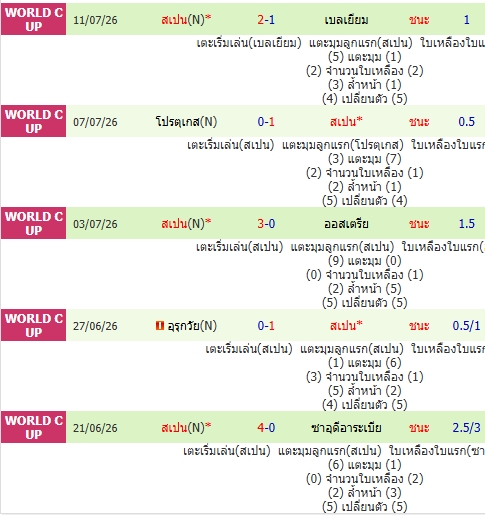The height and width of the screenshot is (515, 485).
Task: Click the WORLD CUP label for 27/06/26 match
Action: 34,325
